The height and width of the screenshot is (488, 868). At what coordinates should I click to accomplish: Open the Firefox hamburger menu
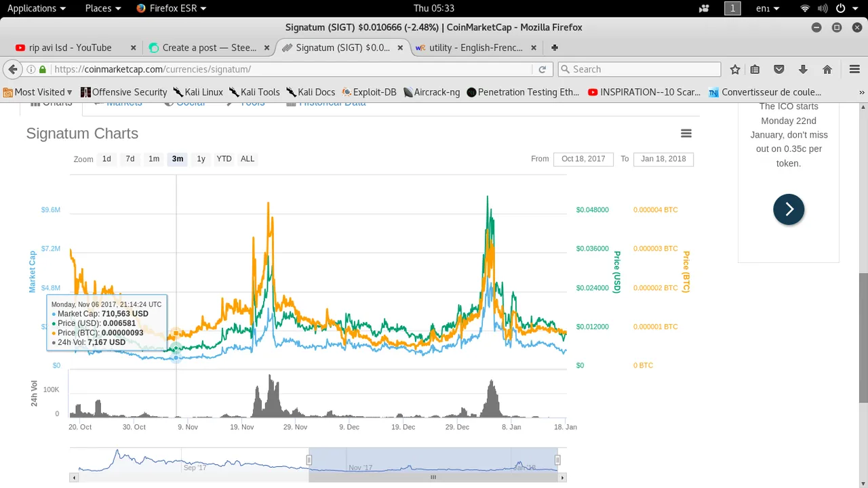click(854, 69)
